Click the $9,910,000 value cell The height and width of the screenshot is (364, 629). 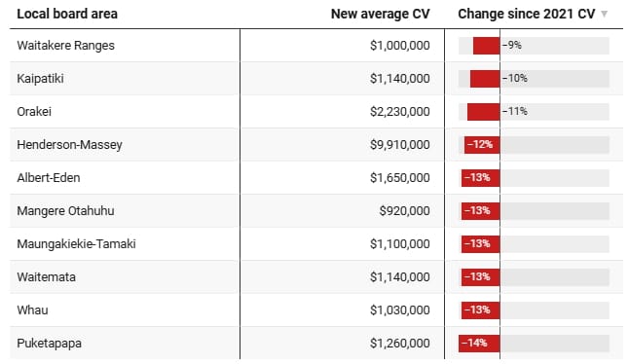[399, 145]
